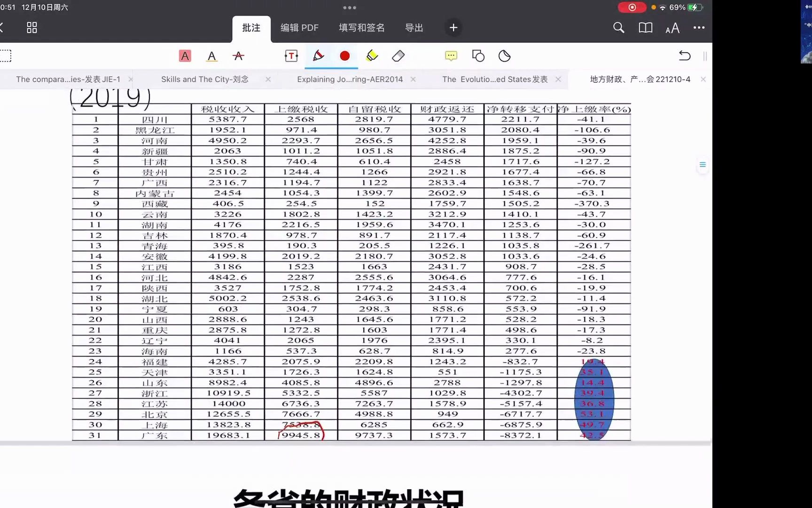Tap 上海 transfer payment -6875.9 cell
This screenshot has width=812, height=508.
pos(521,425)
